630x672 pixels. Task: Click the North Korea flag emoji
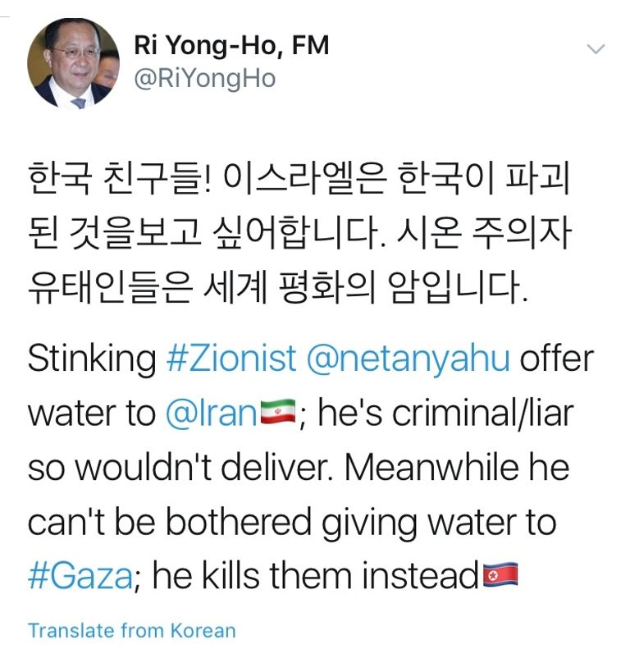499,577
